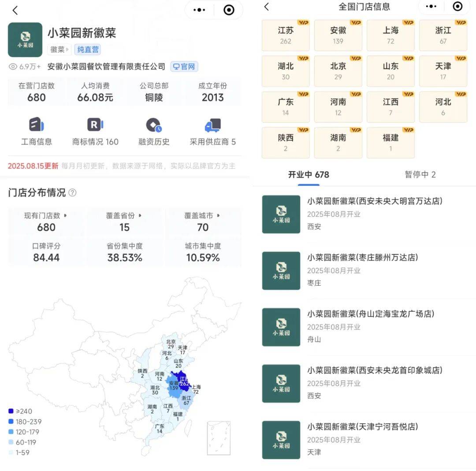
Task: Open 融资历史 financing history icon
Action: coord(154,125)
